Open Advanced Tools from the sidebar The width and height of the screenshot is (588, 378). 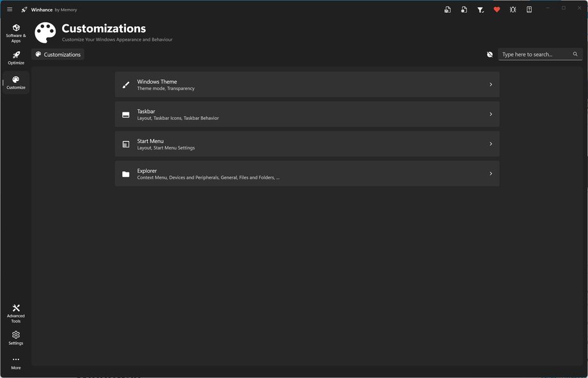click(16, 313)
